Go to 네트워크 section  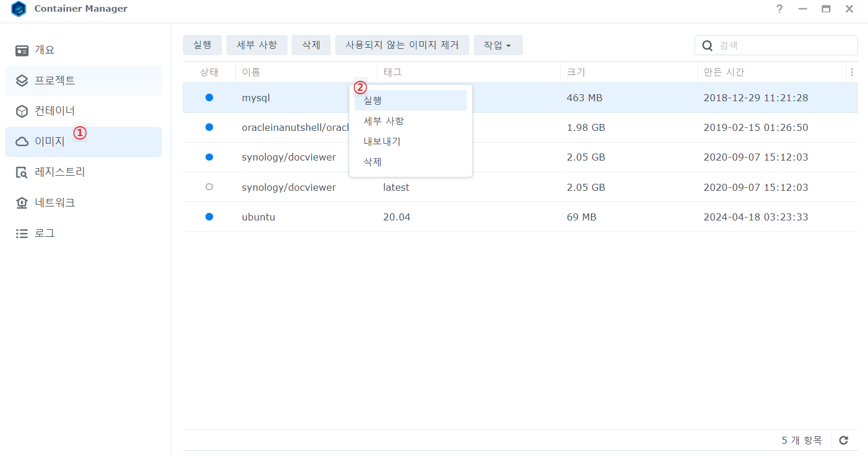click(83, 203)
